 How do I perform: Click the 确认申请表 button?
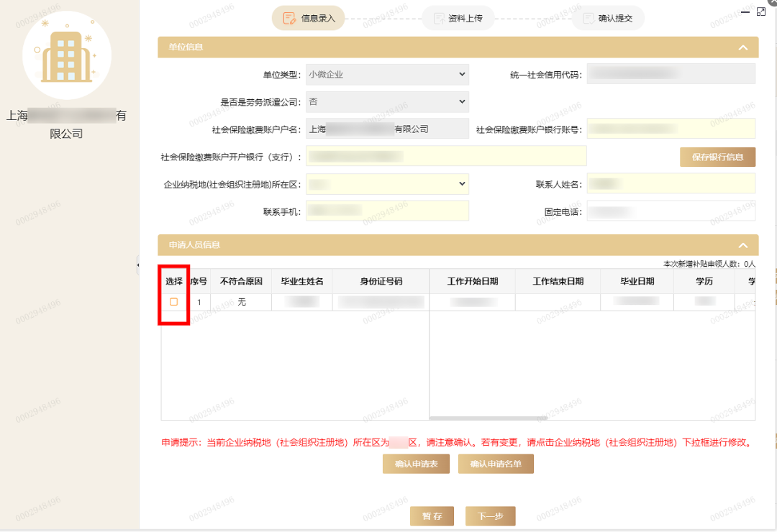(416, 464)
